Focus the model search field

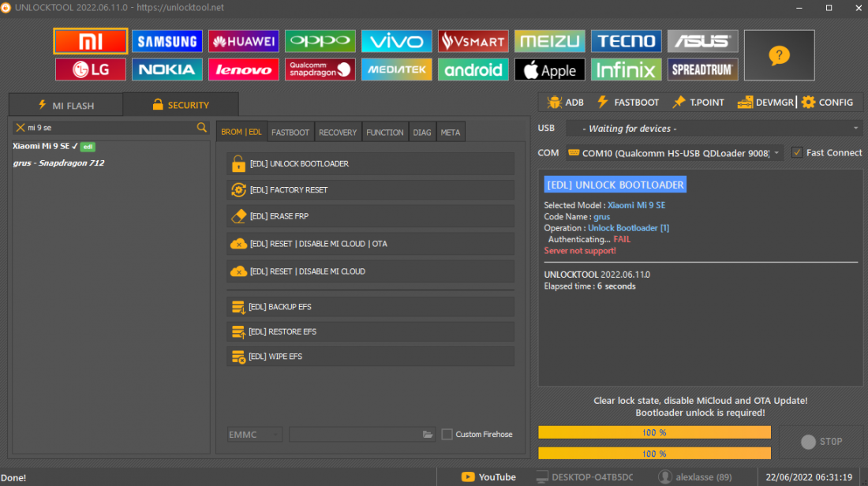(110, 128)
